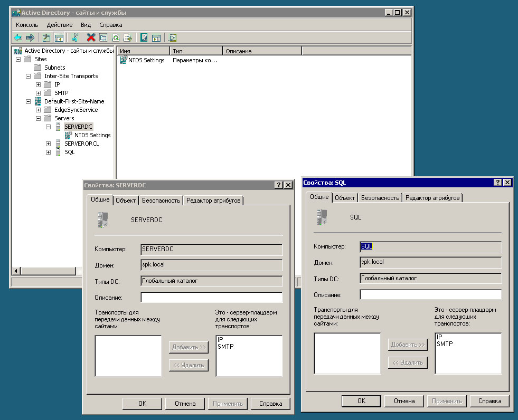
Task: Click the SQL server icon in the tree
Action: 58,152
